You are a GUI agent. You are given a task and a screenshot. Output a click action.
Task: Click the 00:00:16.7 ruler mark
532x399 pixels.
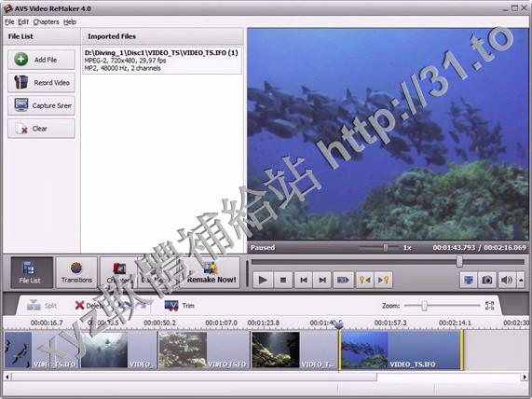point(47,323)
